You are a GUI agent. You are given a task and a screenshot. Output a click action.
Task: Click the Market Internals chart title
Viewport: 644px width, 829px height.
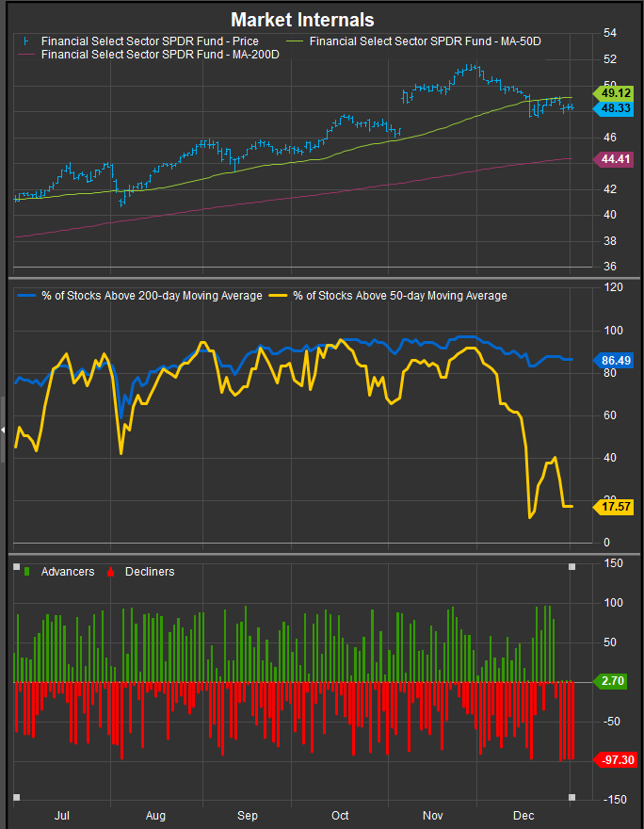[302, 20]
